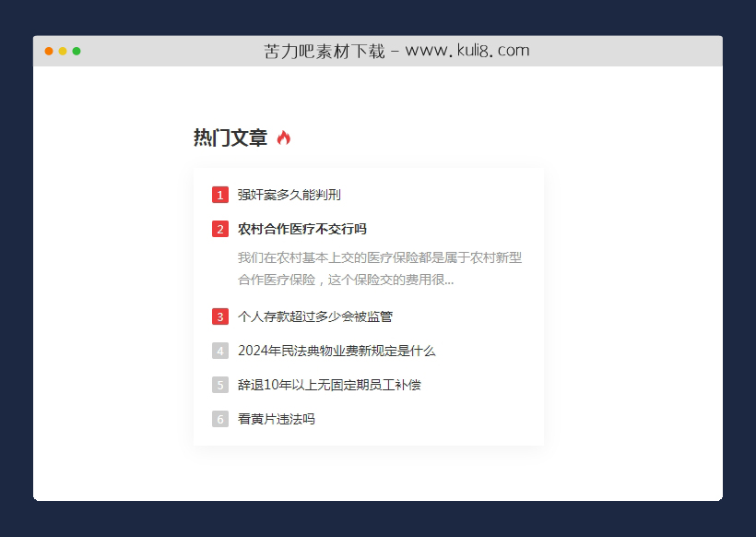Click the 热门文章 section heading
Viewport: 756px width, 537px height.
229,137
